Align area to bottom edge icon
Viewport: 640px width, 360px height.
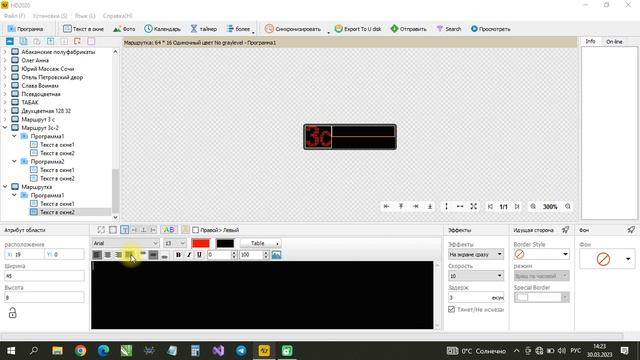(x=430, y=207)
